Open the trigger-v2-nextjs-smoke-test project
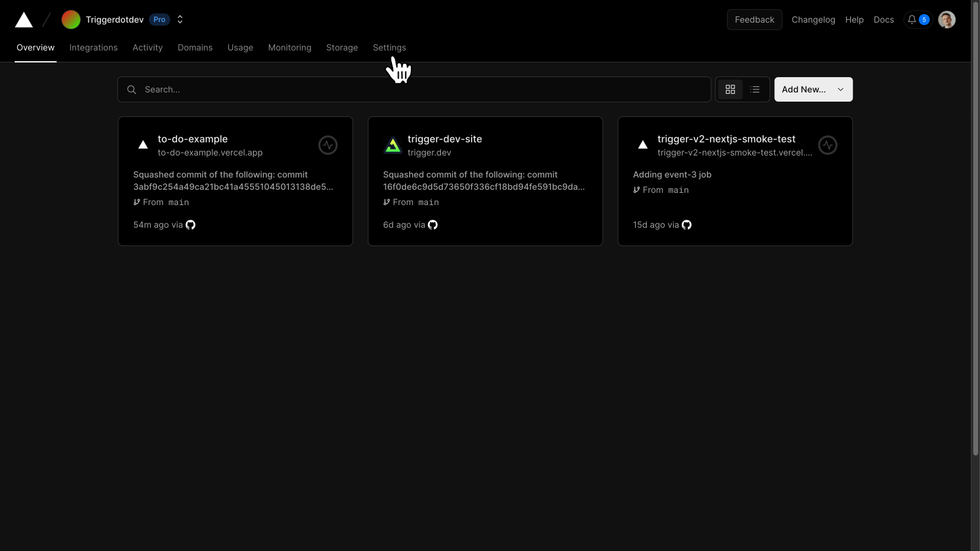 (726, 139)
